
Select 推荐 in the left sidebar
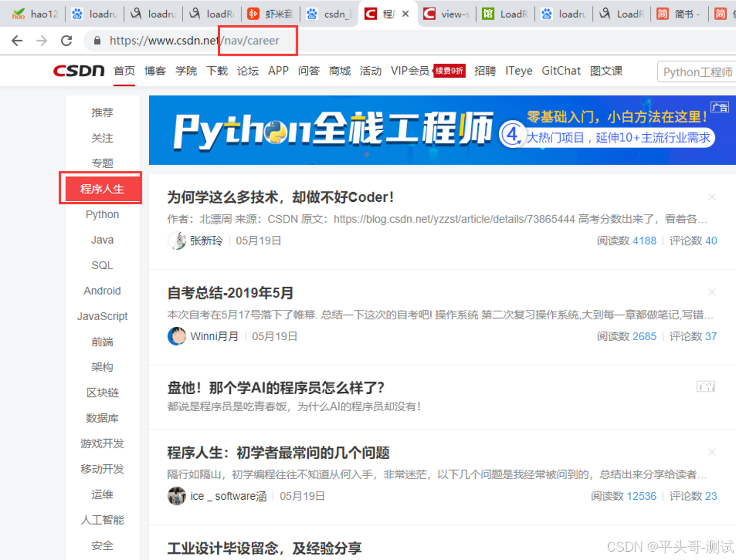click(102, 112)
